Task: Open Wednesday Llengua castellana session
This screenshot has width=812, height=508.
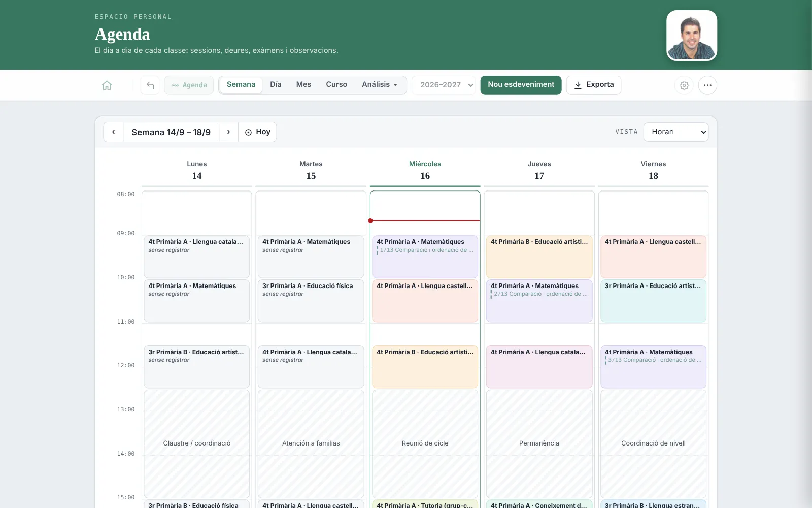Action: (x=425, y=301)
